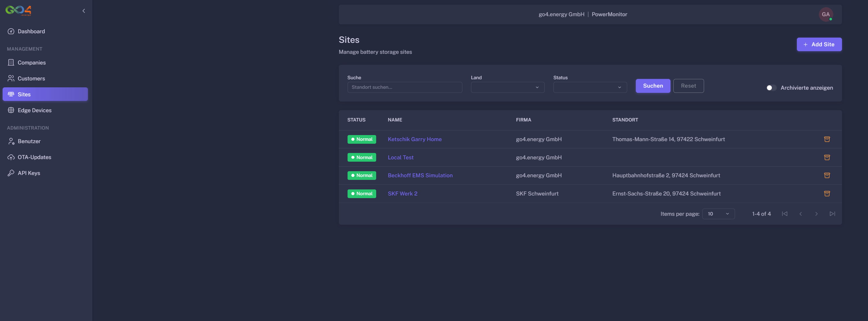Open Customers using the people icon

coord(11,78)
